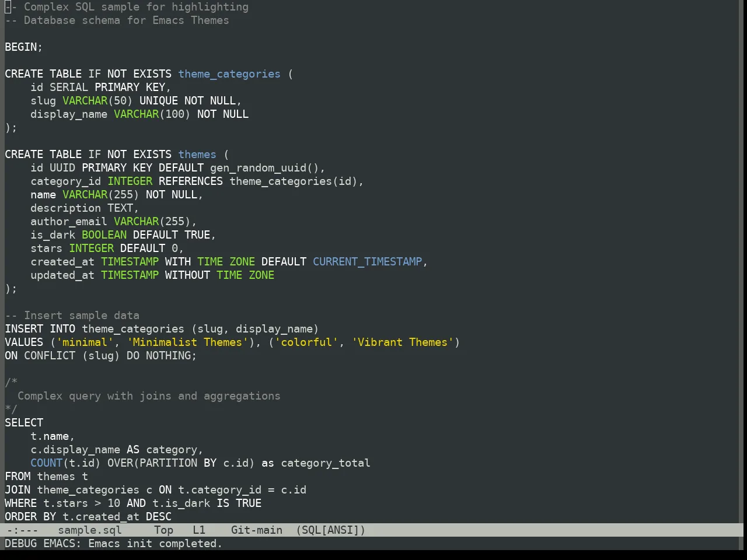Click 'description TEXT' column line
The height and width of the screenshot is (560, 747).
pos(85,208)
